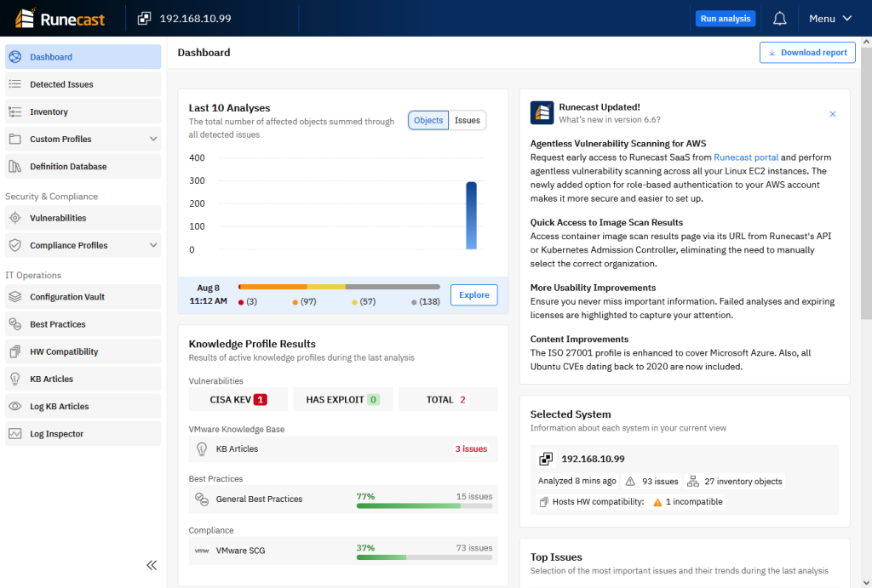Collapse the sidebar with double-chevron icon
The height and width of the screenshot is (588, 872).
(152, 565)
